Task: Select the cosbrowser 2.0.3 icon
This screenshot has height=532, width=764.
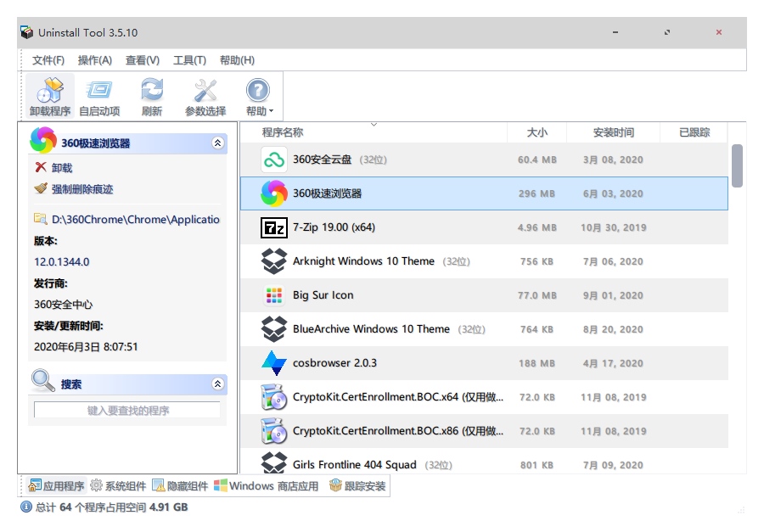Action: click(273, 363)
